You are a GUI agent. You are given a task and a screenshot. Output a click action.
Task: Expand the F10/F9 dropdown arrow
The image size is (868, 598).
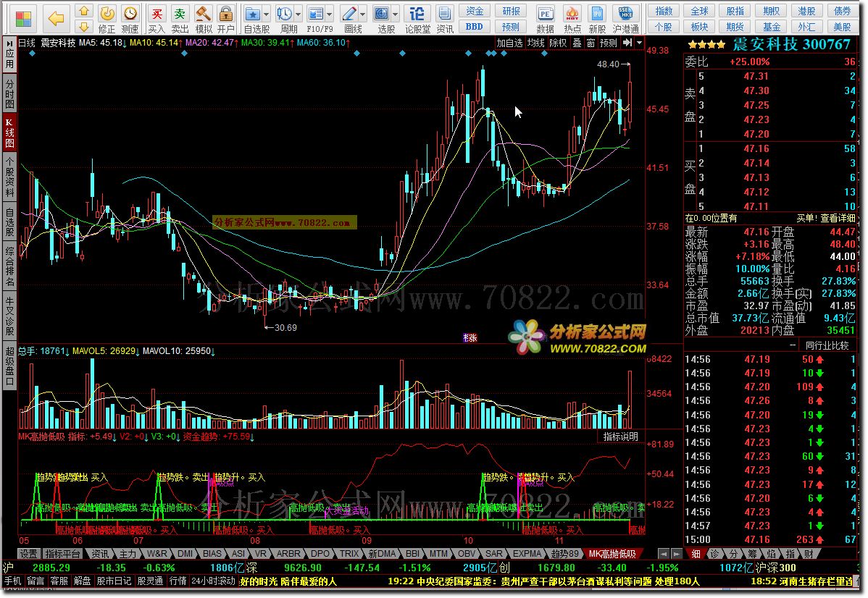[330, 14]
